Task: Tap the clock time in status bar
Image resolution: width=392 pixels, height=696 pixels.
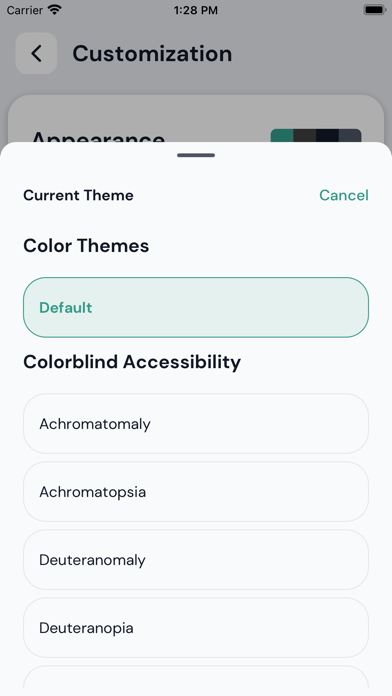Action: point(196,10)
